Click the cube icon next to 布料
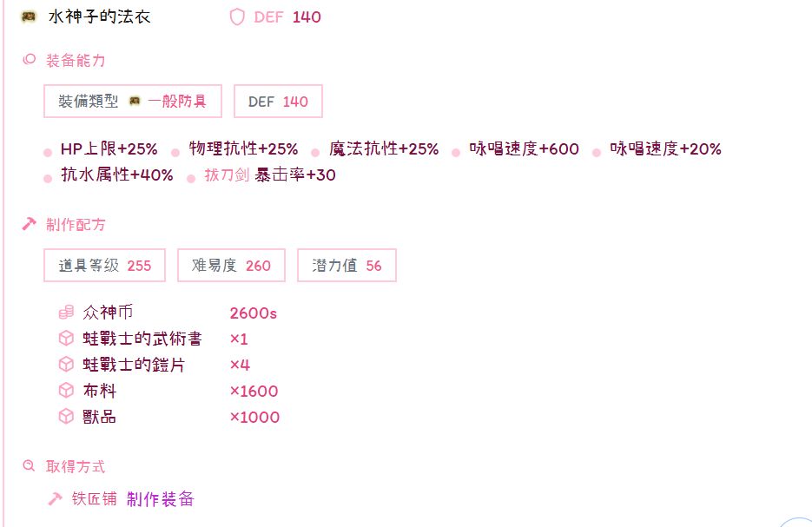812x527 pixels. click(x=66, y=391)
